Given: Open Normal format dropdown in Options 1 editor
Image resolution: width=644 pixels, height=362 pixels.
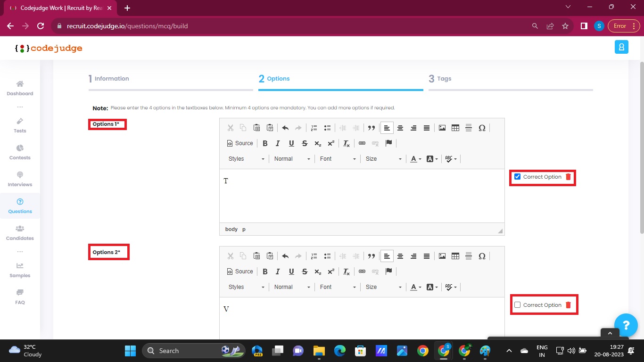Looking at the screenshot, I should pyautogui.click(x=292, y=159).
